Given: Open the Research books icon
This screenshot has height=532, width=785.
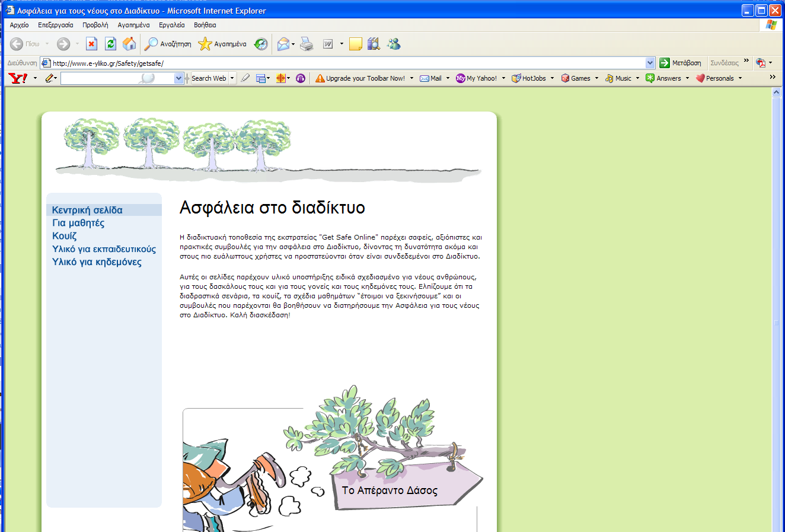Looking at the screenshot, I should [374, 44].
